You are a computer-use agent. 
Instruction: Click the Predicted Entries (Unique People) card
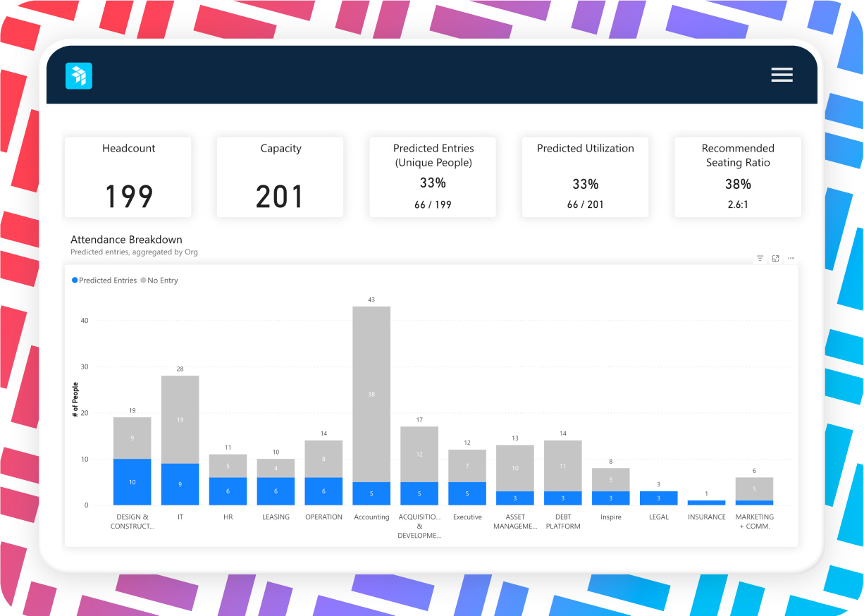coord(433,177)
